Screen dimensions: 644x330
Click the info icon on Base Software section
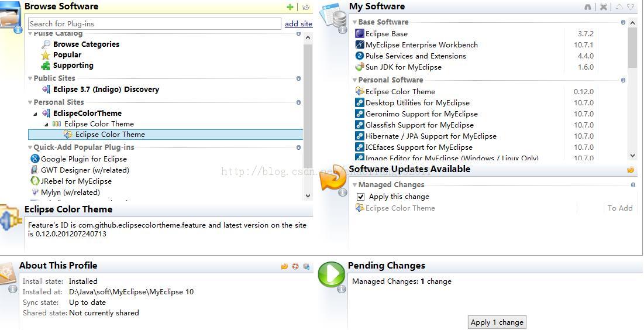(623, 22)
